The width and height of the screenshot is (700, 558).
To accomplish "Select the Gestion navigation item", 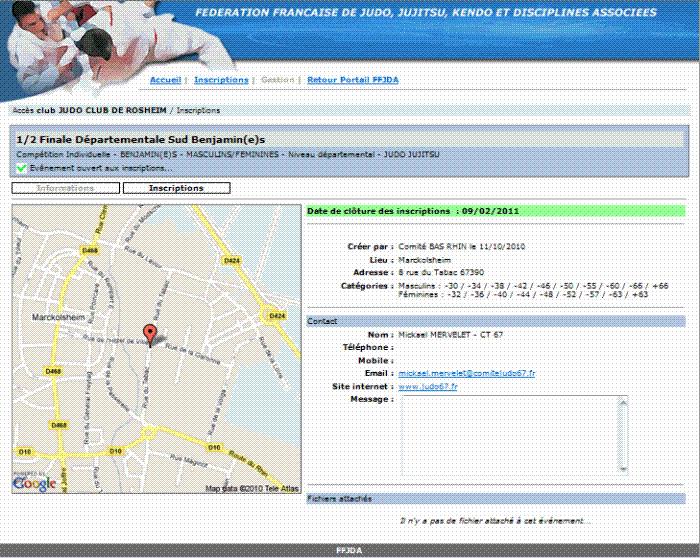I will click(277, 79).
